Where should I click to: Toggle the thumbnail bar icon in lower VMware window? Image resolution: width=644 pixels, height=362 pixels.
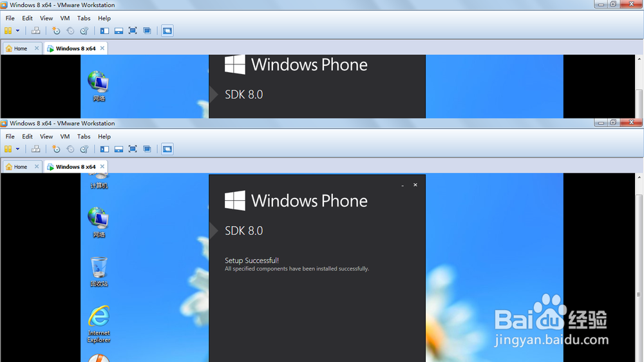pos(118,149)
